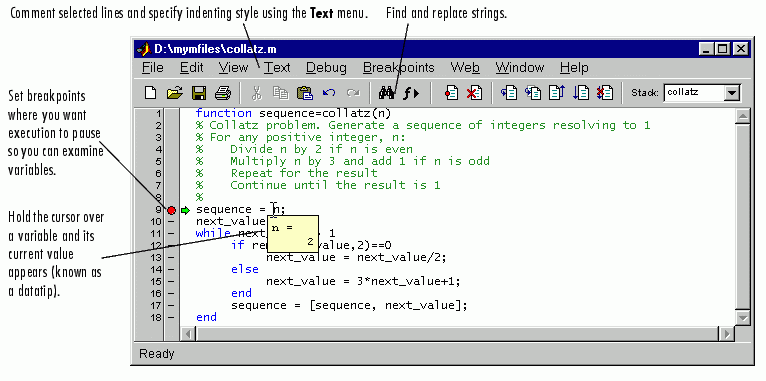The width and height of the screenshot is (766, 381).
Task: Click the horizontal scrollbar thumb
Action: 457,334
